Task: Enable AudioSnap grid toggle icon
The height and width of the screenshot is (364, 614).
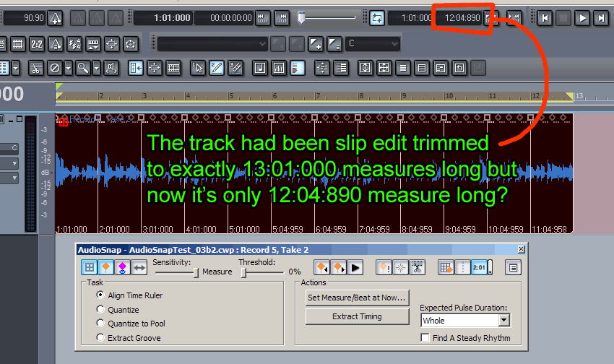Action: coord(88,268)
